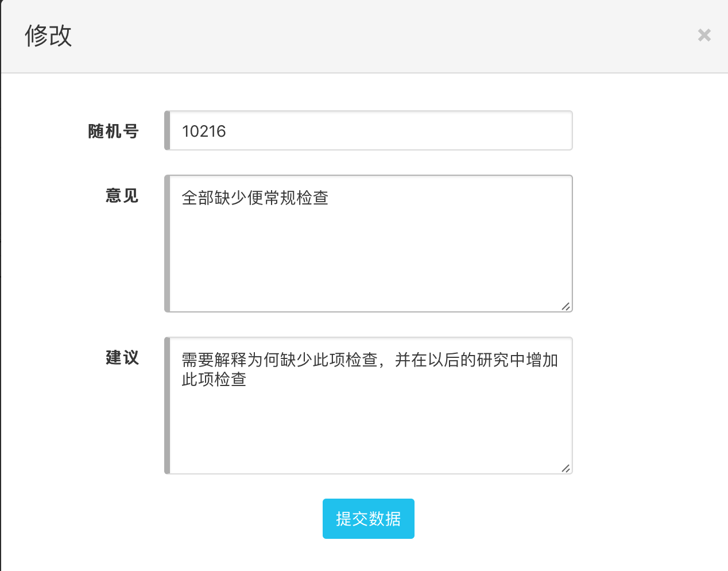Click the 修改 dialog title

tap(48, 36)
